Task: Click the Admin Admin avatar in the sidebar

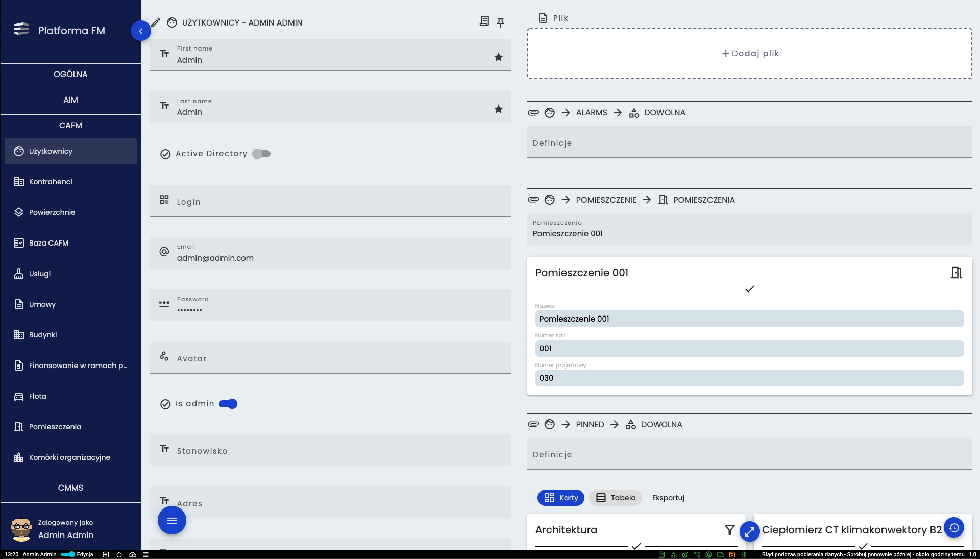Action: coord(21,529)
